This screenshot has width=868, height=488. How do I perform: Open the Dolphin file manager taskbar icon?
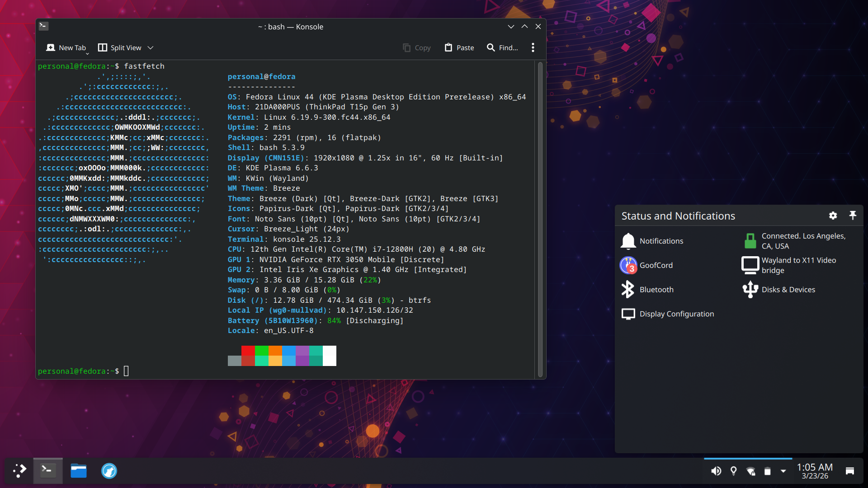79,471
